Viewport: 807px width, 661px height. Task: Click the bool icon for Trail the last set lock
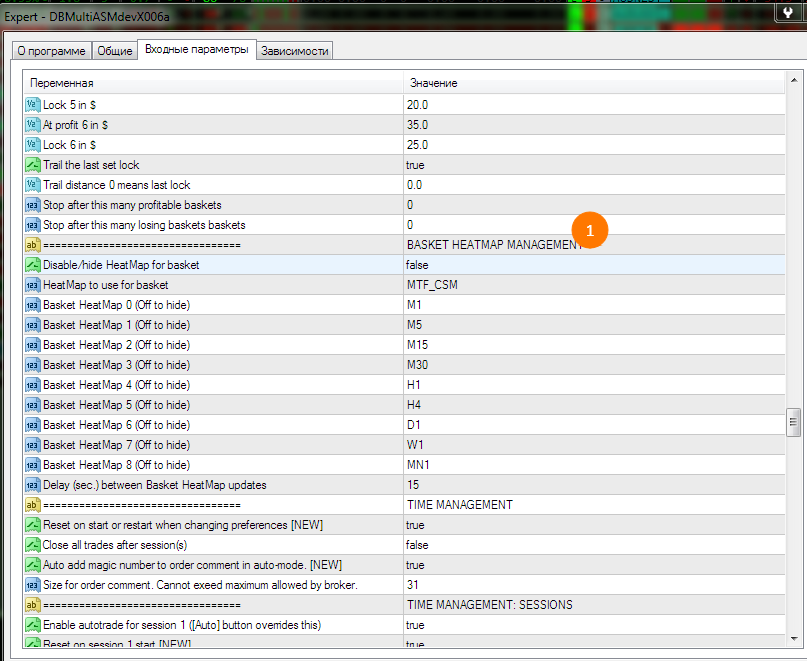tap(32, 165)
